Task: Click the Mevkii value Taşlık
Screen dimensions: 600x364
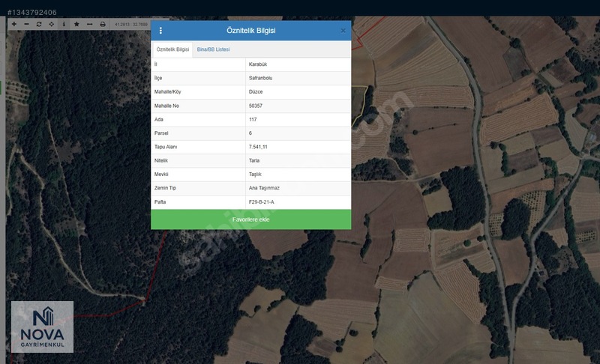Action: 255,175
